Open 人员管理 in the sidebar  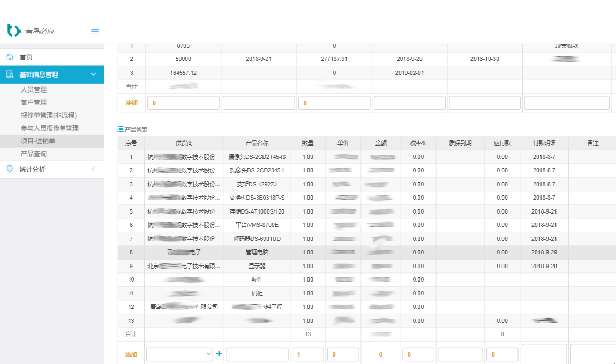point(34,90)
